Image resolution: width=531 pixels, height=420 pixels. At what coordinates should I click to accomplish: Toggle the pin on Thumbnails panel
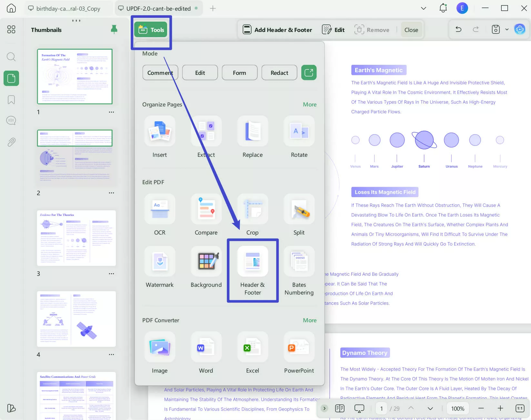click(x=114, y=30)
